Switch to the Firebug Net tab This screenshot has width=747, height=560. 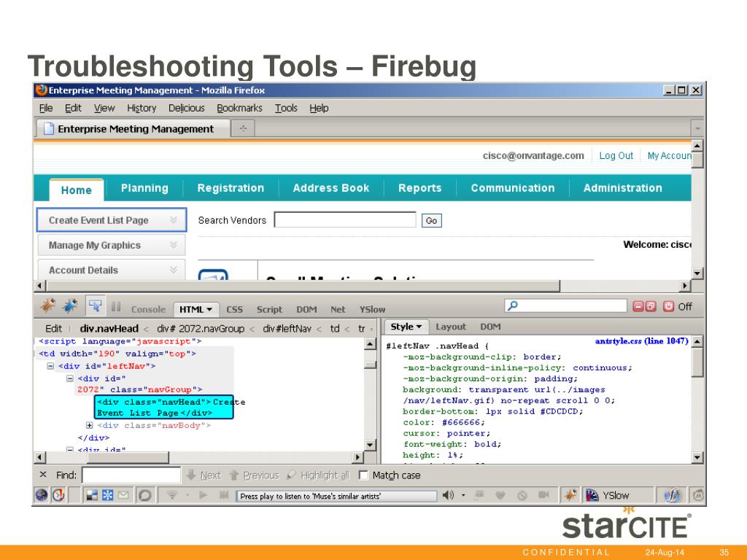(x=338, y=309)
